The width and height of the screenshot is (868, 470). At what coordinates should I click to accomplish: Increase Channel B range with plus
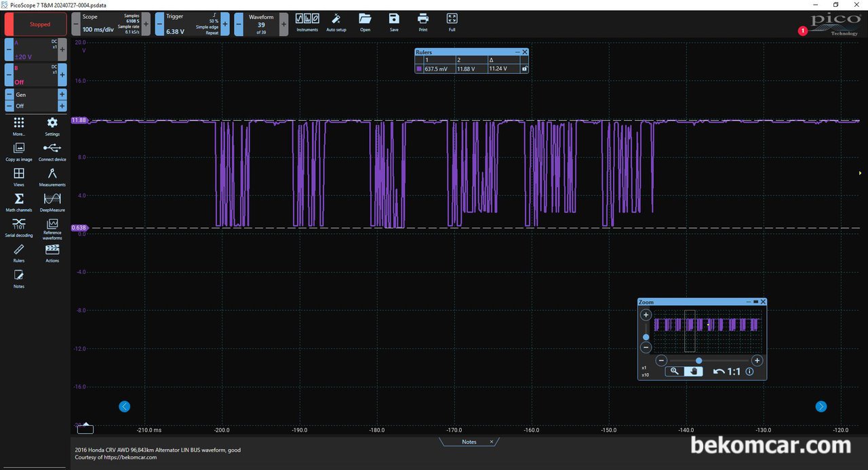tap(62, 75)
